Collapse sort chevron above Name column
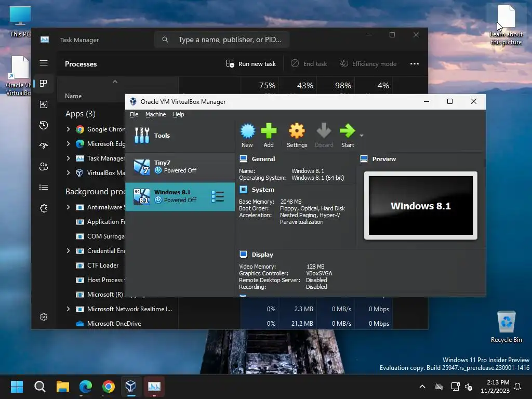 (115, 82)
